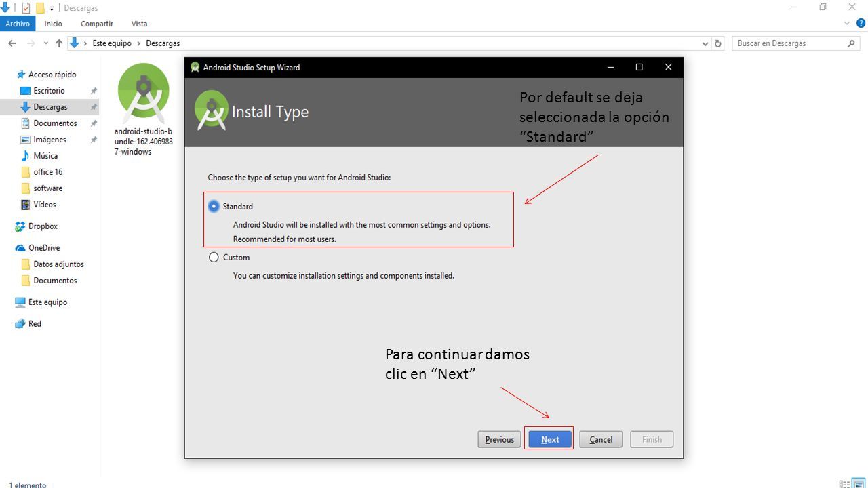Click the pin icon beside Escritorio
The image size is (868, 488).
[x=94, y=91]
